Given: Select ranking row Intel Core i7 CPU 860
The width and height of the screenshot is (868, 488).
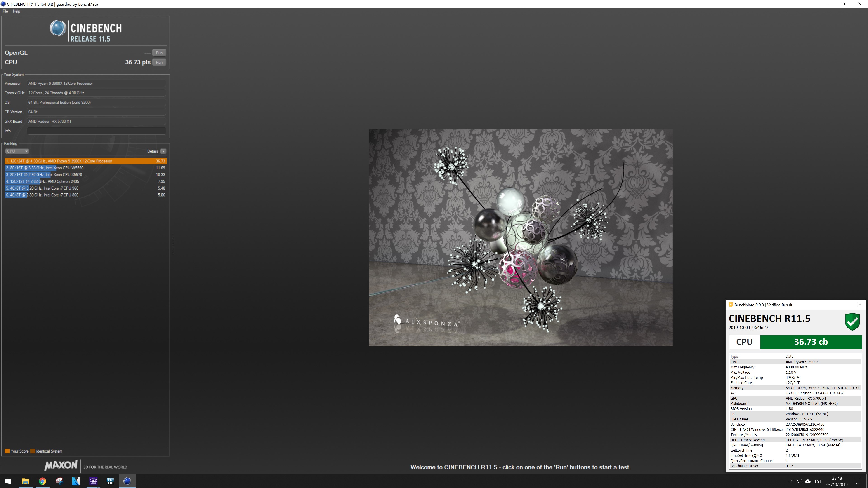Looking at the screenshot, I should click(x=86, y=195).
